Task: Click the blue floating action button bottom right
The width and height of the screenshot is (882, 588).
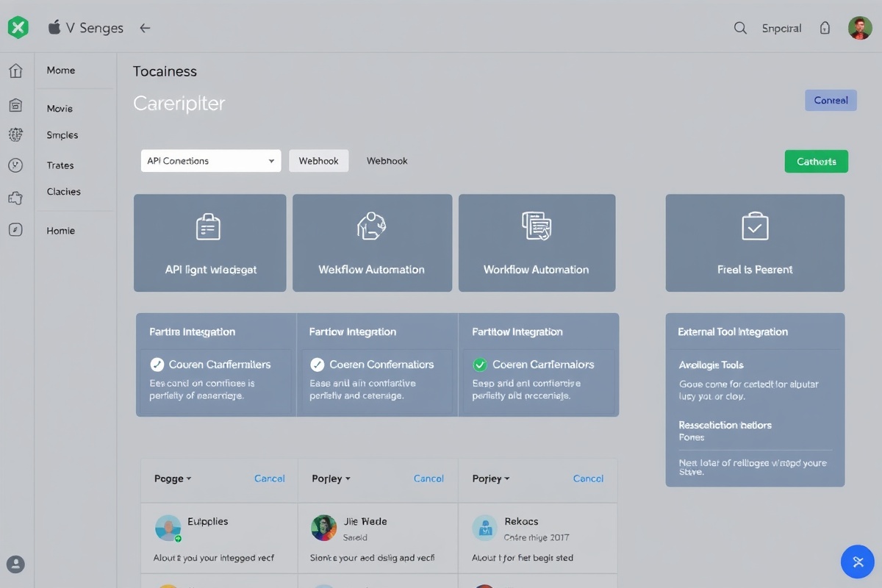Action: [858, 562]
